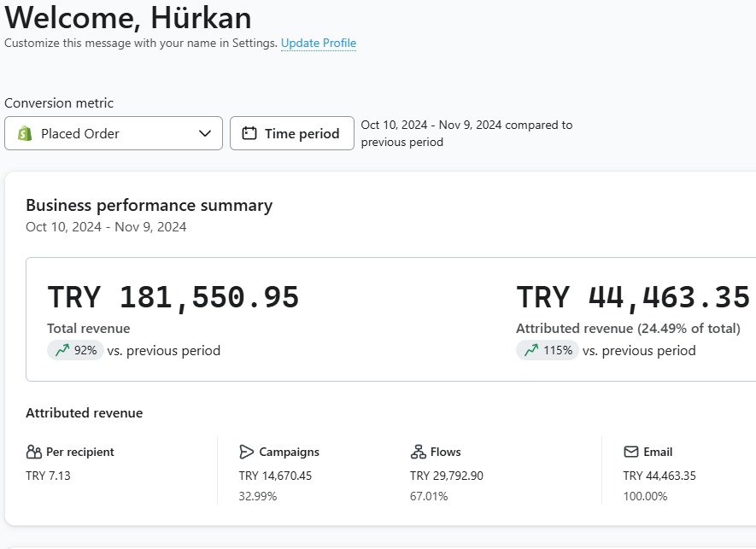Click the Flows diagram icon
Image resolution: width=756 pixels, height=549 pixels.
tap(418, 452)
